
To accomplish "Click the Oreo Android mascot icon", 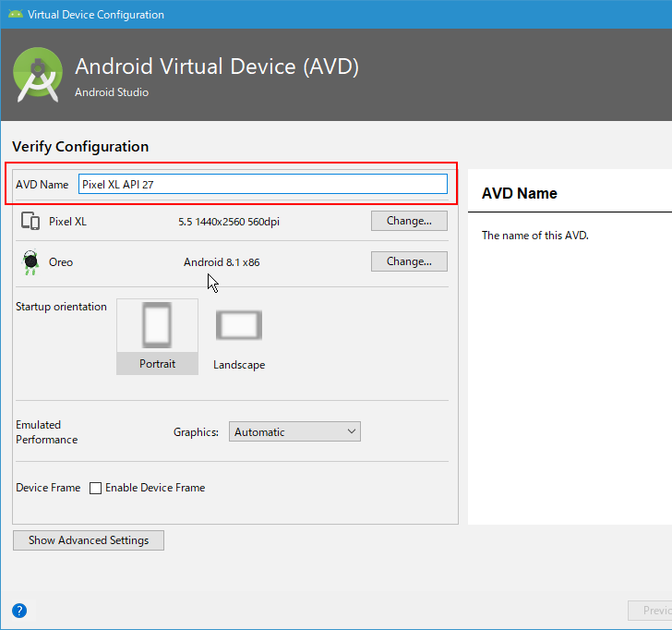I will tap(30, 262).
